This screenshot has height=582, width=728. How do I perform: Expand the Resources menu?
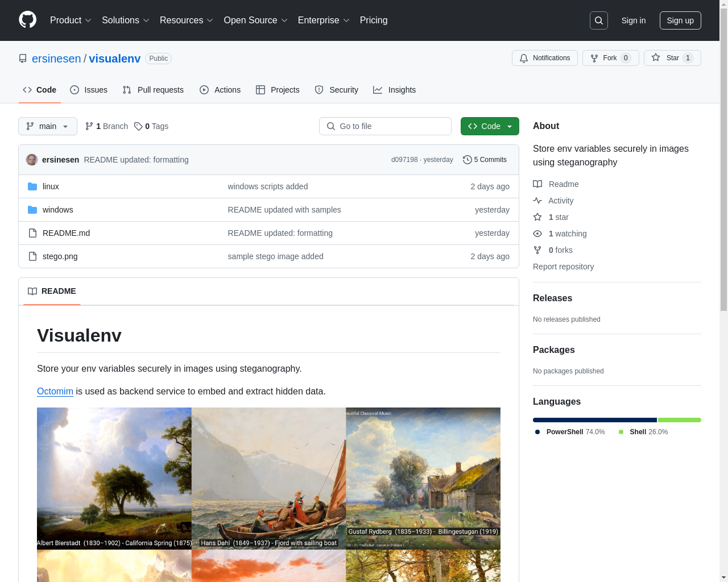187,20
